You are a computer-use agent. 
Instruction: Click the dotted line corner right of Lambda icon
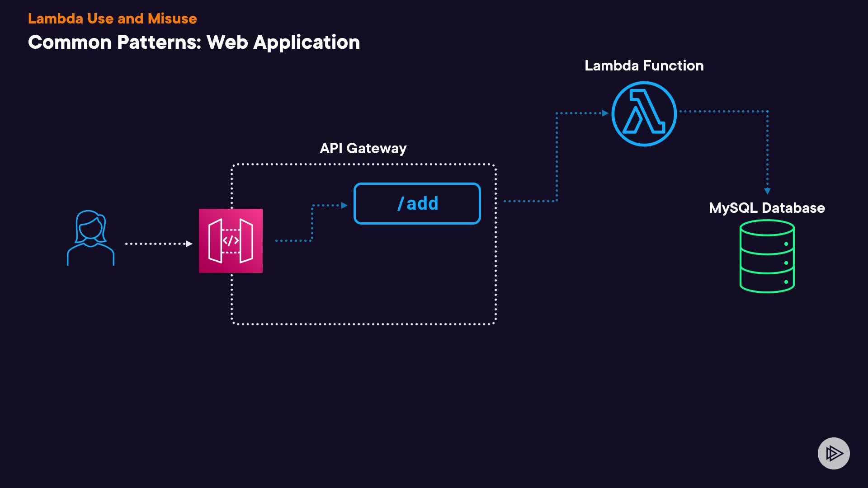[x=767, y=111]
